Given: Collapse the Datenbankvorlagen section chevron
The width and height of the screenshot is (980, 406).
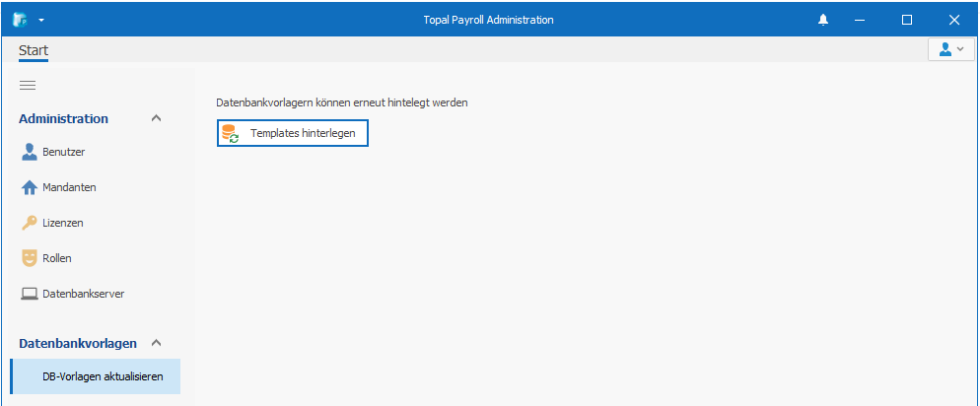Looking at the screenshot, I should point(156,343).
